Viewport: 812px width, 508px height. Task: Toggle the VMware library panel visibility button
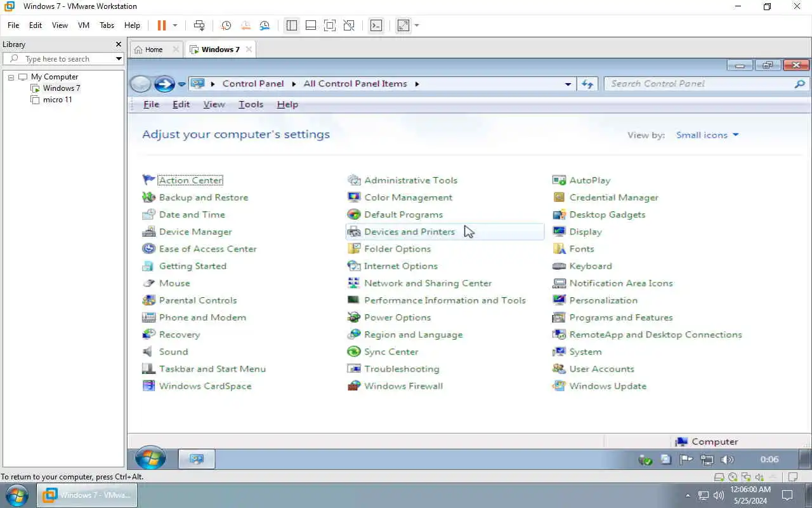pos(292,25)
